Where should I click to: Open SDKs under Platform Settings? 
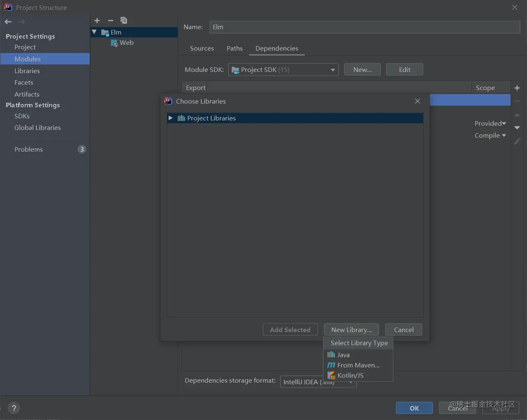22,116
